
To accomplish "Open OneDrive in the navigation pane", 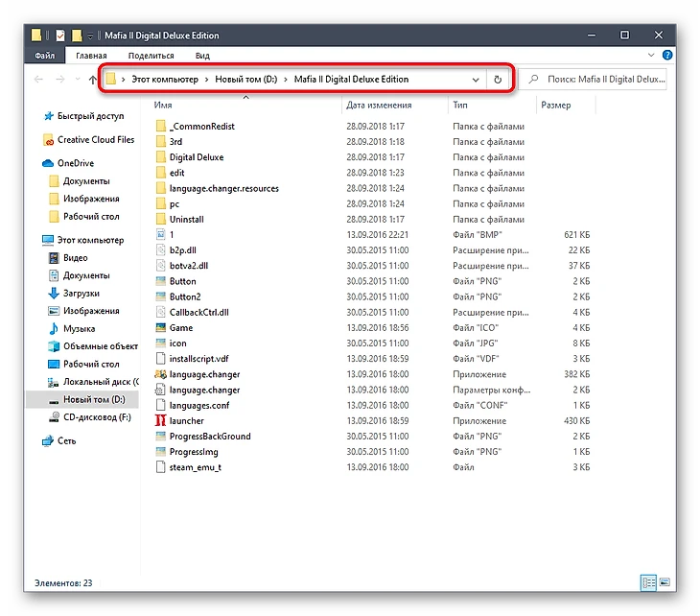I will [x=75, y=163].
